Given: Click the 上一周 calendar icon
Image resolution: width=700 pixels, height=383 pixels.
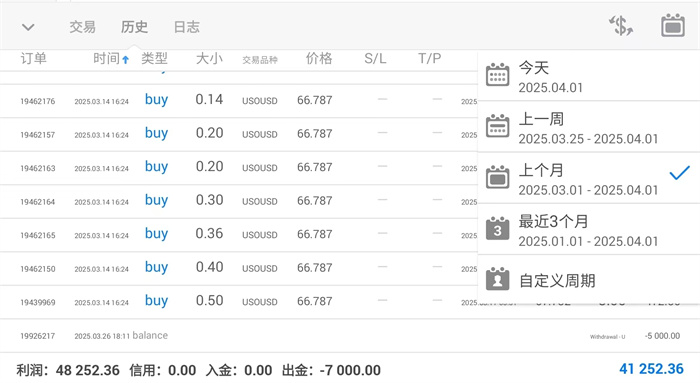Looking at the screenshot, I should [x=497, y=126].
